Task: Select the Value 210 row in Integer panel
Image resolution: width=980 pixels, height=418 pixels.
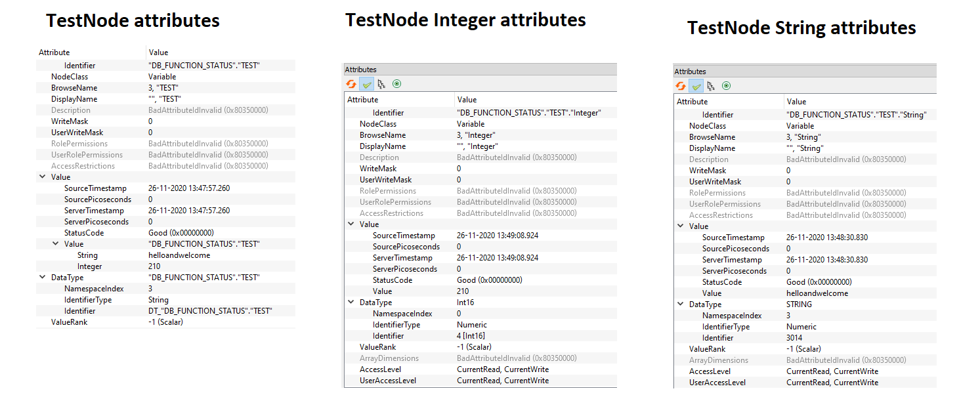Action: click(x=480, y=291)
